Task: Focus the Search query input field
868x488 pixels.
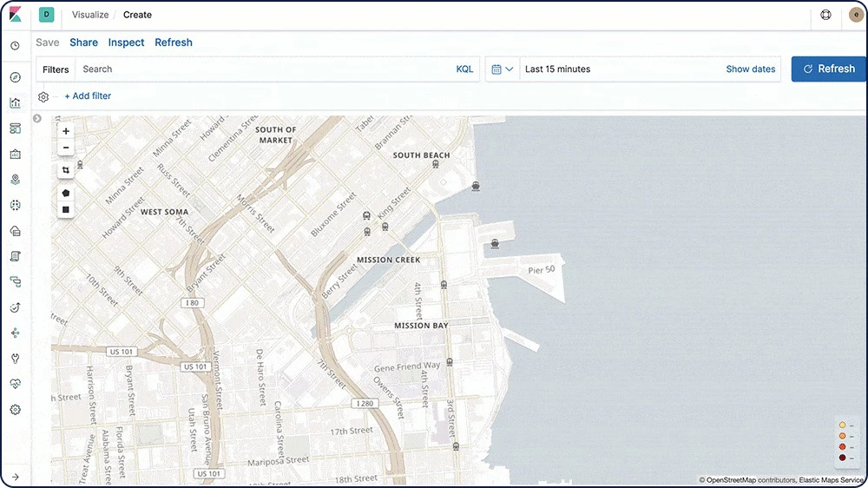Action: point(266,69)
